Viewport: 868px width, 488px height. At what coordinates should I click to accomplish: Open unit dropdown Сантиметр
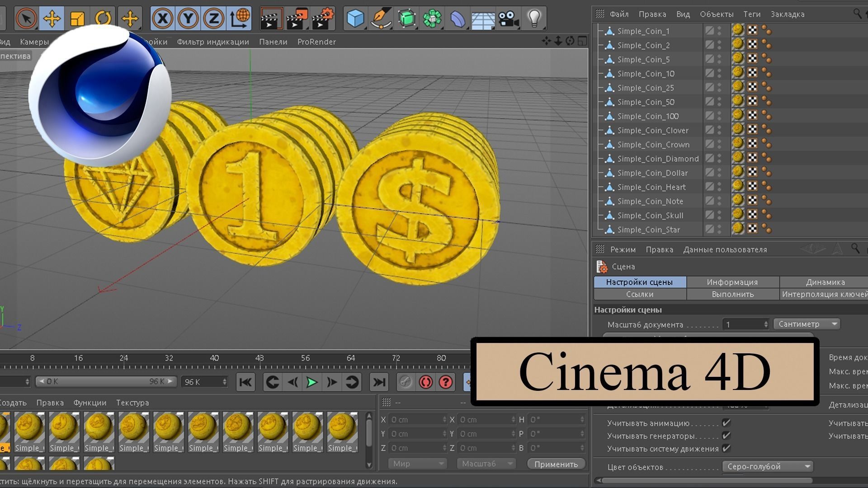click(x=807, y=324)
